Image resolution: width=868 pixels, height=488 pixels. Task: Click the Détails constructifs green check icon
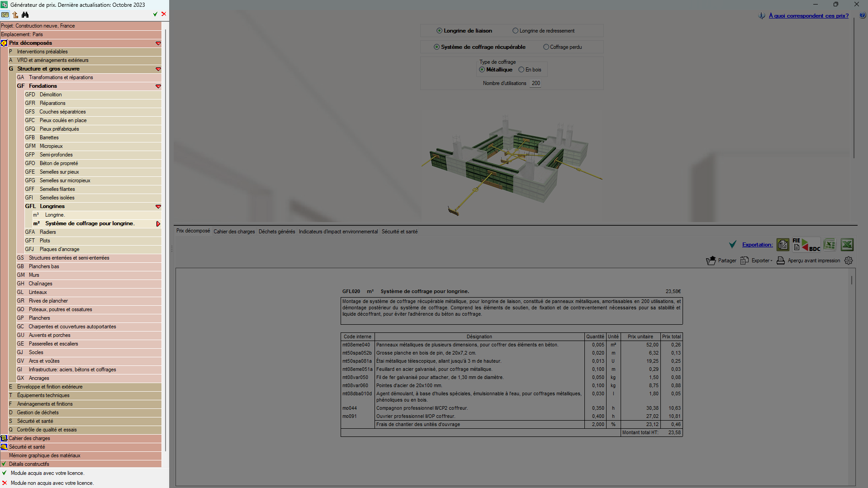coord(4,464)
